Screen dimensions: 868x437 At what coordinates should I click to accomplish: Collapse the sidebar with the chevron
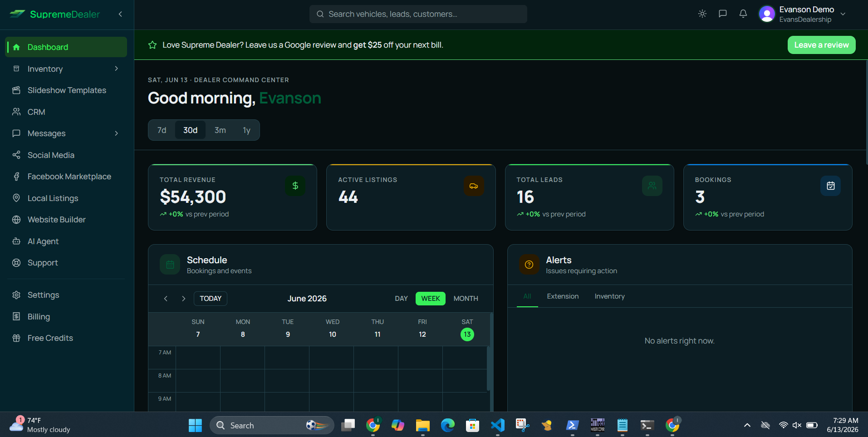(x=120, y=14)
